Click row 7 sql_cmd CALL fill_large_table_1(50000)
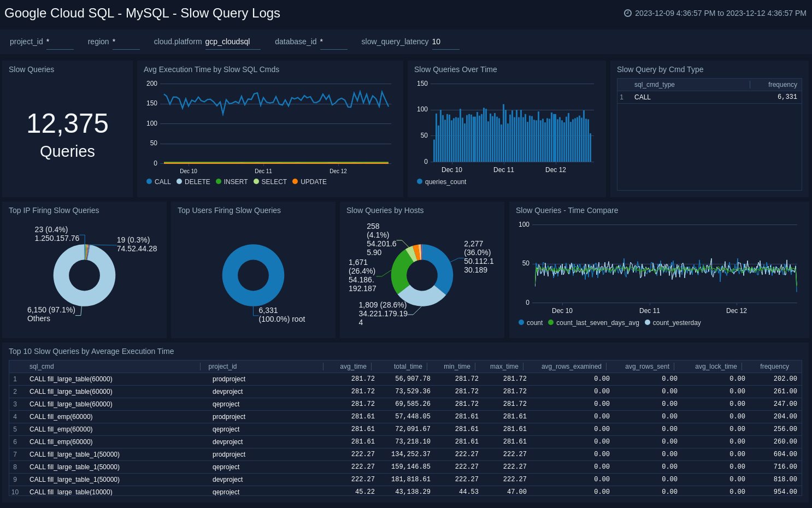The width and height of the screenshot is (812, 508). point(74,454)
